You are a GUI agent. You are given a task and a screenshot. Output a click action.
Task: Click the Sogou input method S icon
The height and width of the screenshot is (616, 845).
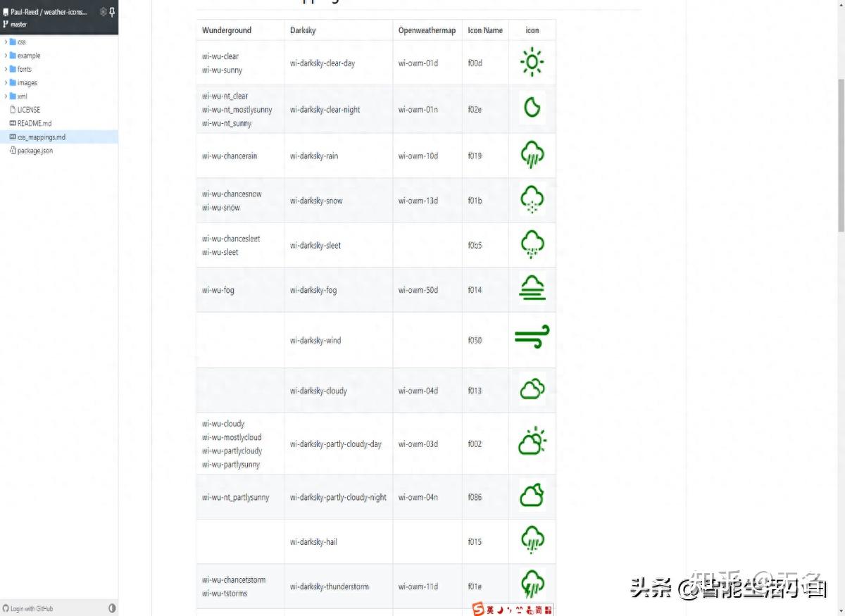point(478,610)
